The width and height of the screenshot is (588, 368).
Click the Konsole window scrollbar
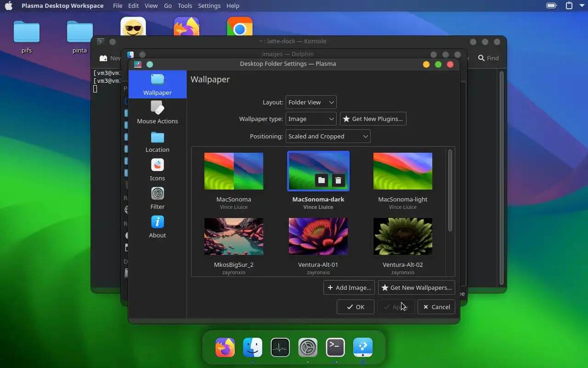[x=502, y=178]
